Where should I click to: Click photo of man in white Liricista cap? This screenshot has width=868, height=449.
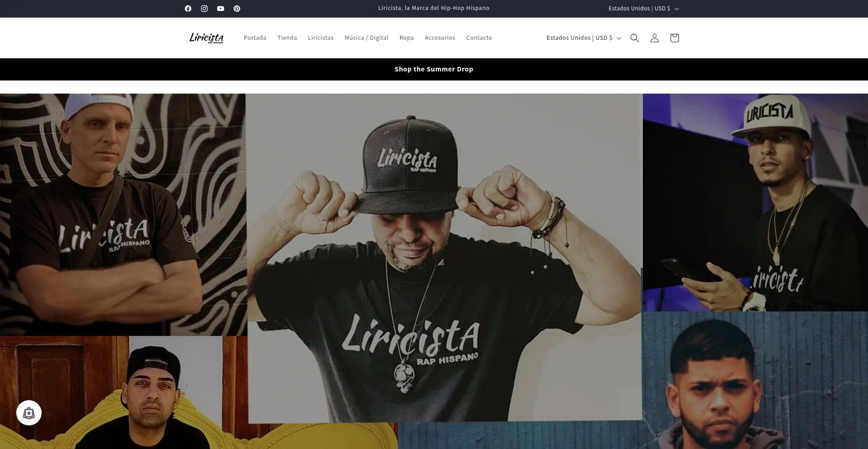click(755, 202)
